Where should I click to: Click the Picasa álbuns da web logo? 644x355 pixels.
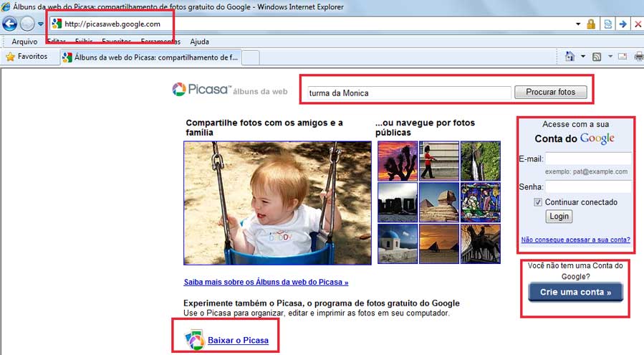(x=229, y=89)
